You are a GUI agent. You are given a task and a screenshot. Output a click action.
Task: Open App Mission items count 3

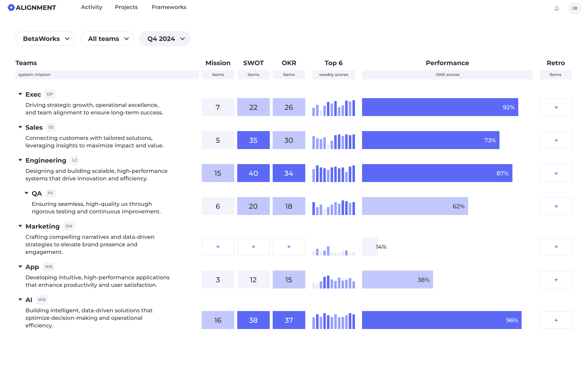click(218, 280)
